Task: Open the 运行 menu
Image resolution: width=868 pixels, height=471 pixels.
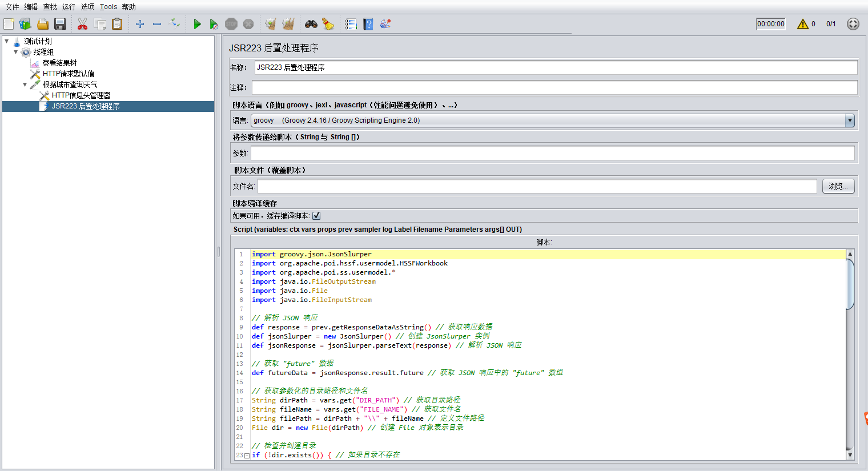Action: tap(69, 7)
